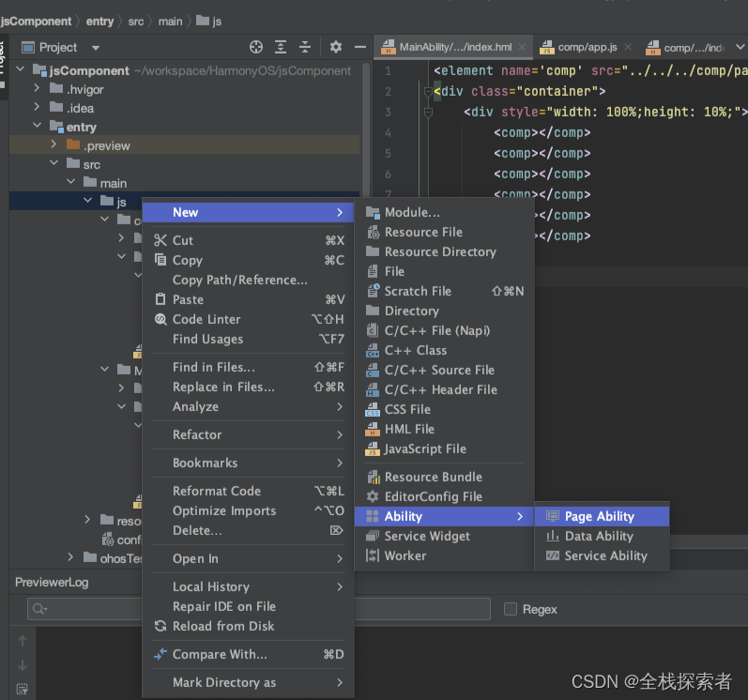This screenshot has width=748, height=700.
Task: Click jsComponent in breadcrumb path
Action: tap(36, 22)
